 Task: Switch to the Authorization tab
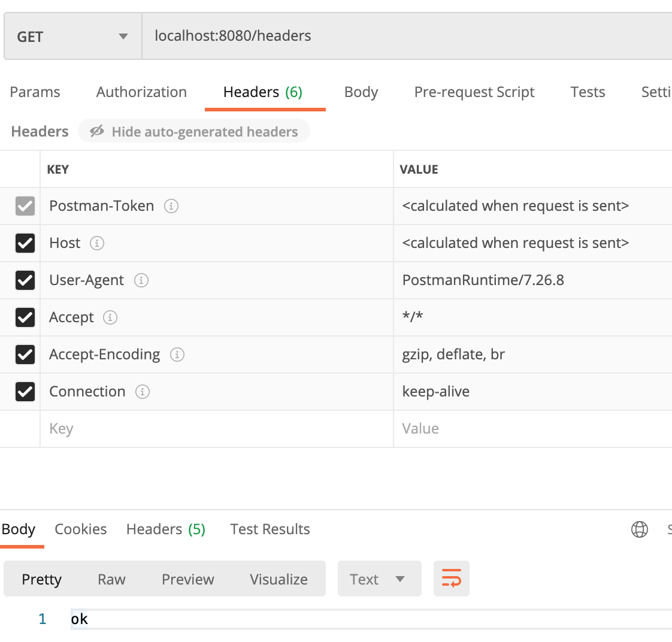tap(141, 92)
